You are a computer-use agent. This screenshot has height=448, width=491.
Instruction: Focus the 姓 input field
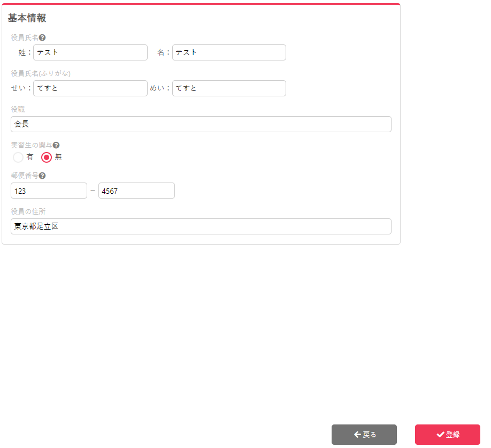tap(90, 52)
